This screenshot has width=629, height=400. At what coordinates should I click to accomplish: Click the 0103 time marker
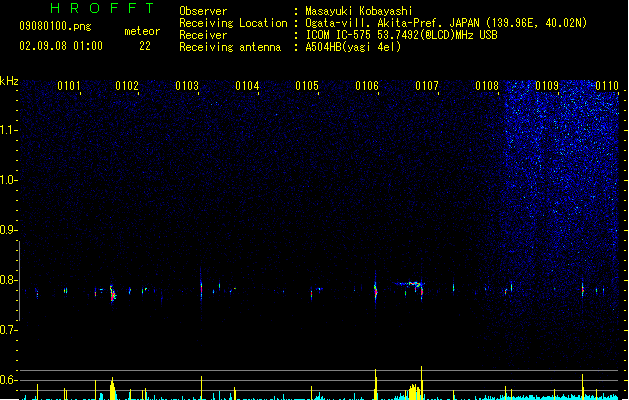coord(187,86)
